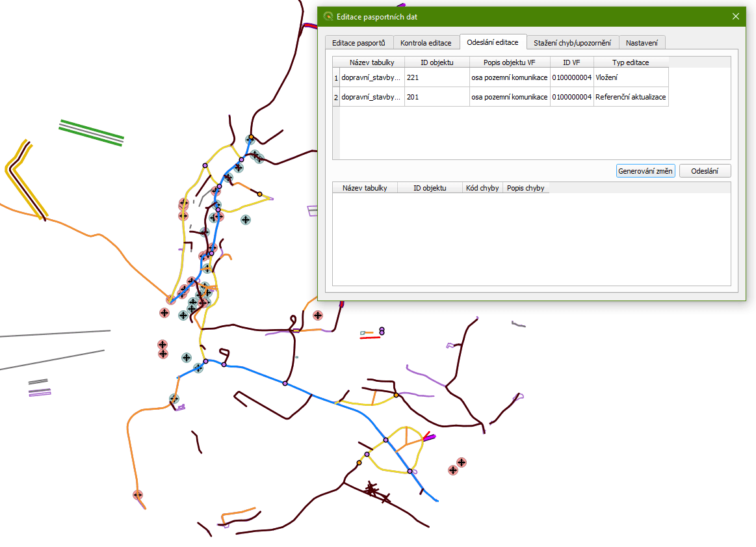Click the Popis chyby column header
The image size is (756, 547).
tap(525, 187)
